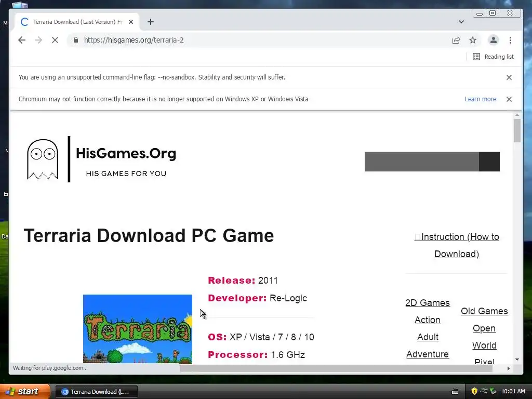Image resolution: width=532 pixels, height=399 pixels.
Task: Open the Learn more link
Action: point(481,99)
